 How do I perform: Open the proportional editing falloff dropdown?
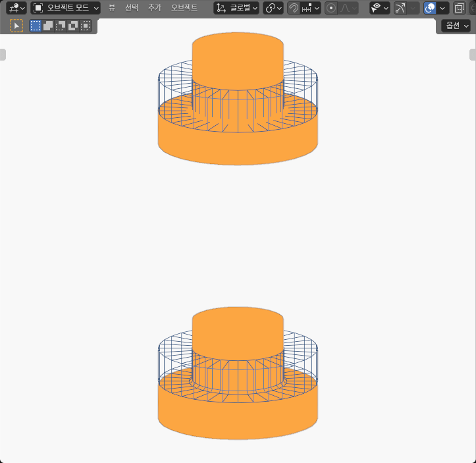(348, 8)
